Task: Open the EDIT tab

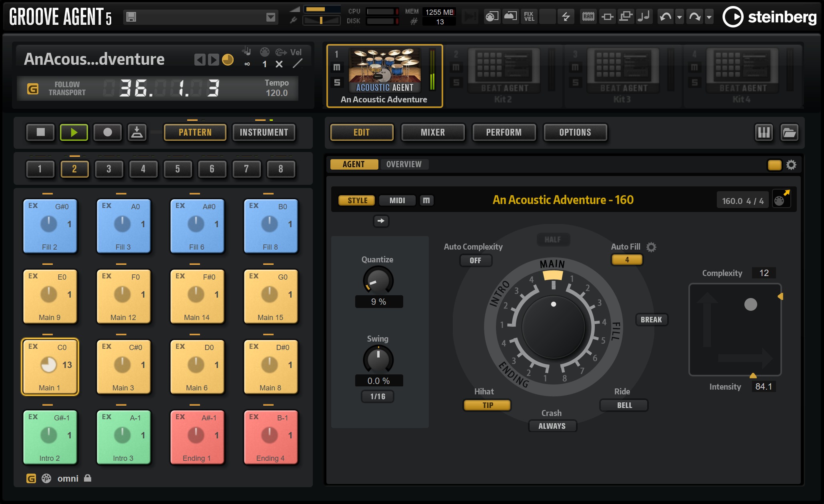Action: coord(362,132)
